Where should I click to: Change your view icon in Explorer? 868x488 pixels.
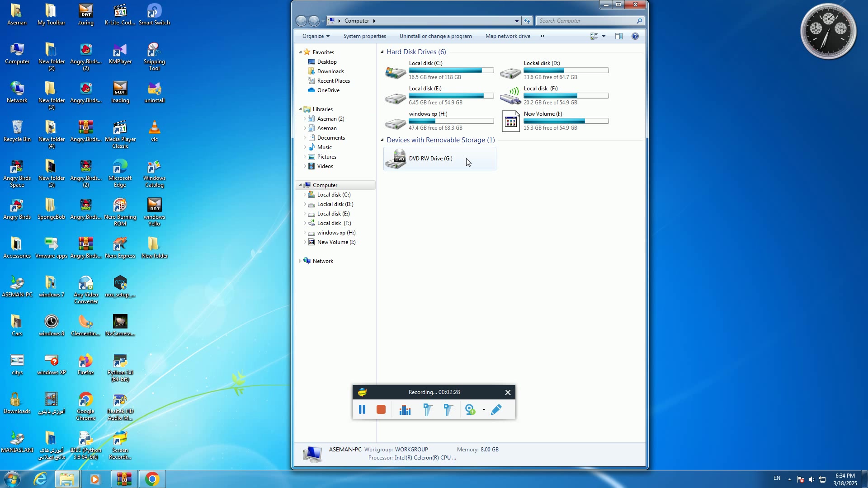click(x=594, y=36)
